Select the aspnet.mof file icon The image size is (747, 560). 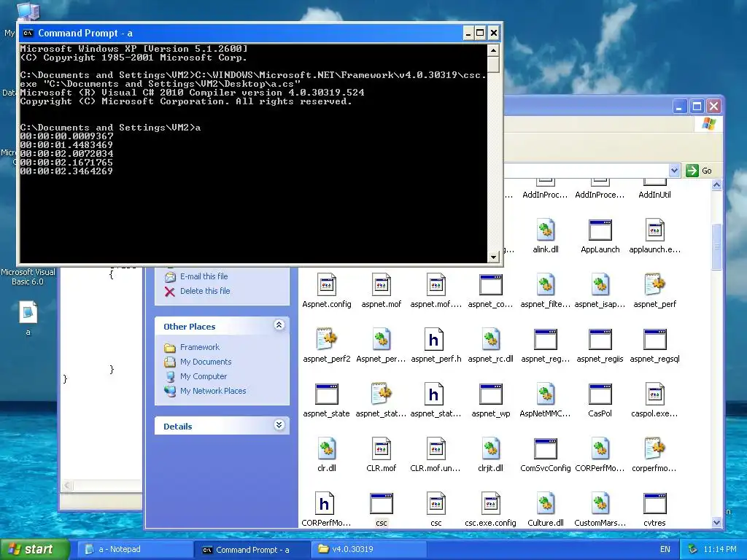tap(381, 285)
